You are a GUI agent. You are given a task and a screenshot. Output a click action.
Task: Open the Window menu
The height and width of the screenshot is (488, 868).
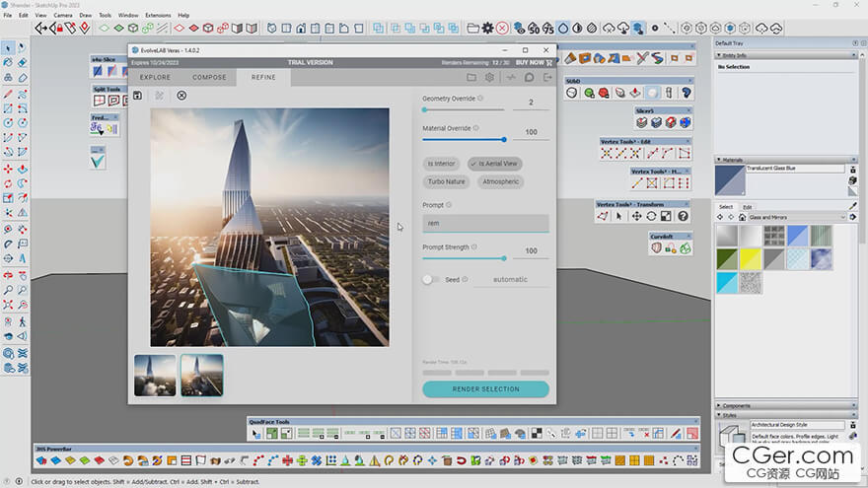tap(128, 16)
